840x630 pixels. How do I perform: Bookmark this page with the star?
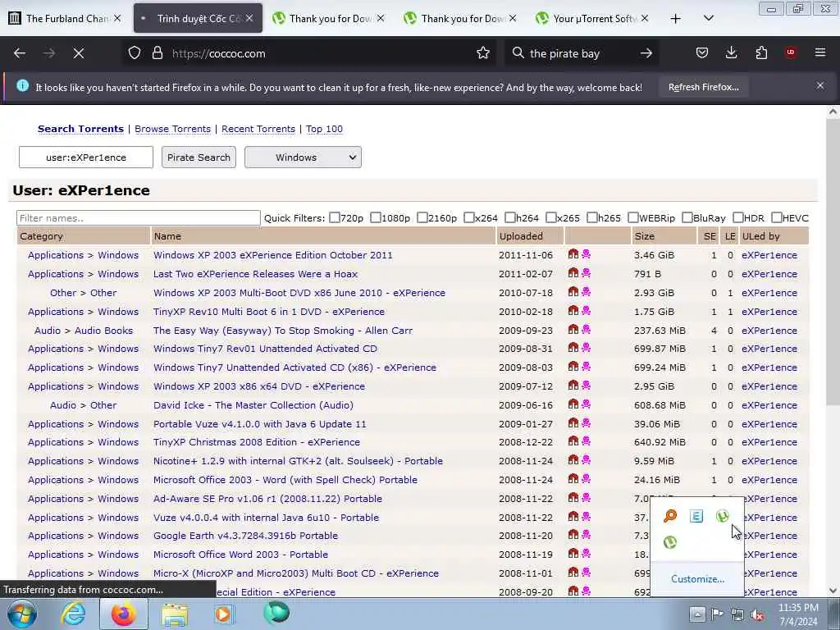(483, 53)
